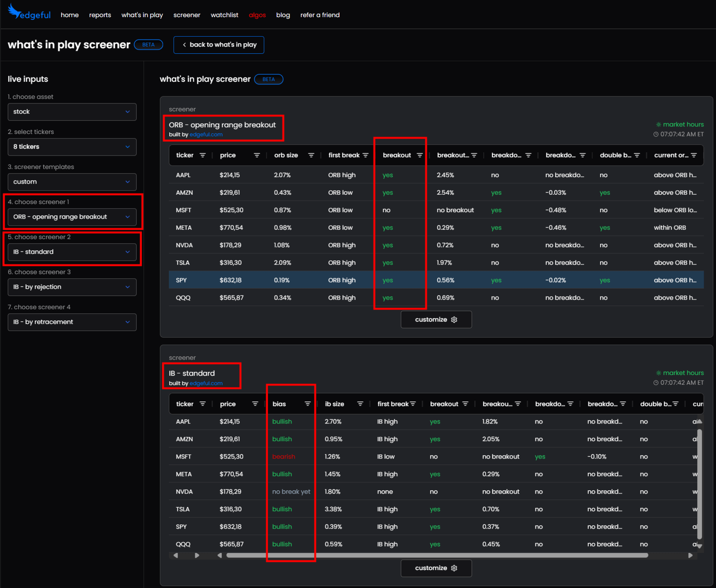Click customize button under IB standard table

pos(436,568)
